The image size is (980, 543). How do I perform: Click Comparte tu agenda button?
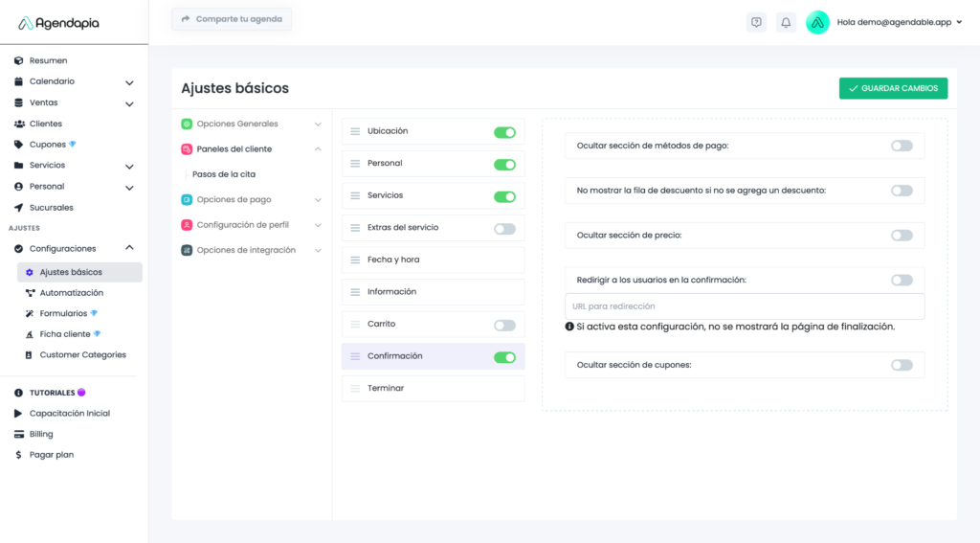pyautogui.click(x=232, y=19)
